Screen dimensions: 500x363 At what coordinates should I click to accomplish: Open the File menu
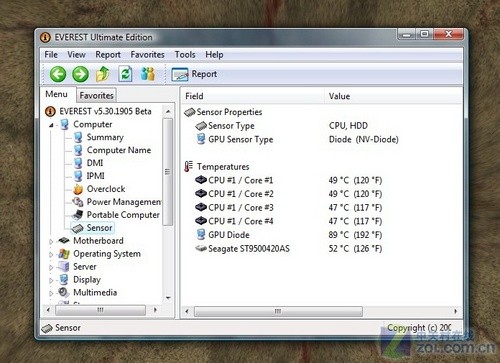point(51,54)
